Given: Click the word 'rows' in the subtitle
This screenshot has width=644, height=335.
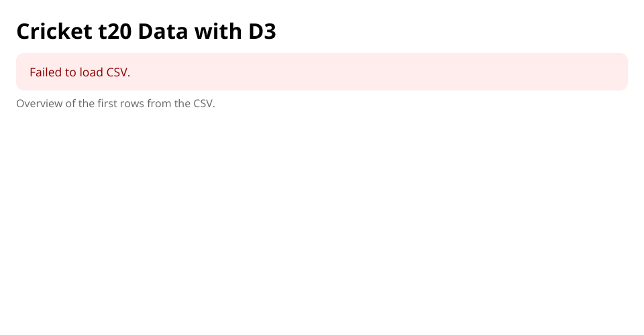Looking at the screenshot, I should pos(132,104).
